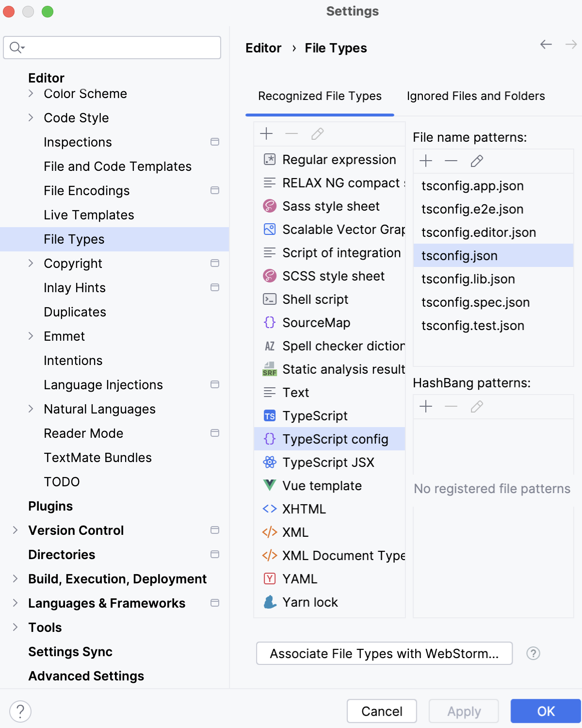
Task: Expand the Version Control section
Action: click(x=14, y=530)
